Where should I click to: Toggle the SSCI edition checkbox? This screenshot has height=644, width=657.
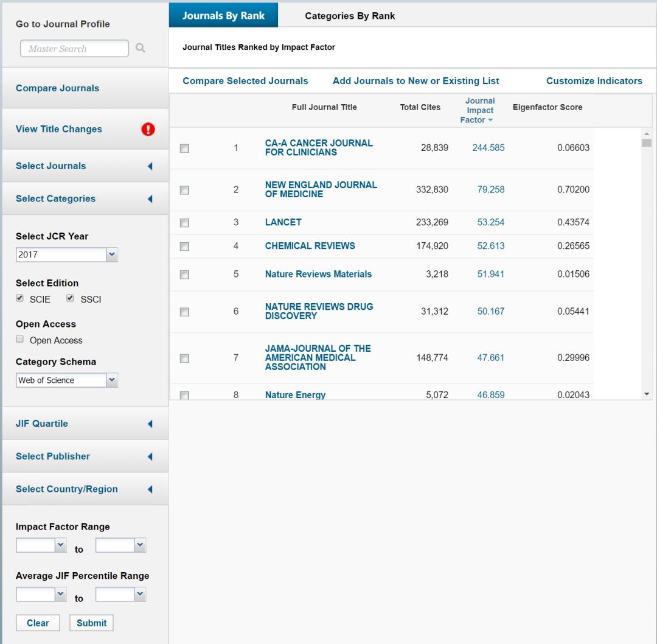pos(70,298)
